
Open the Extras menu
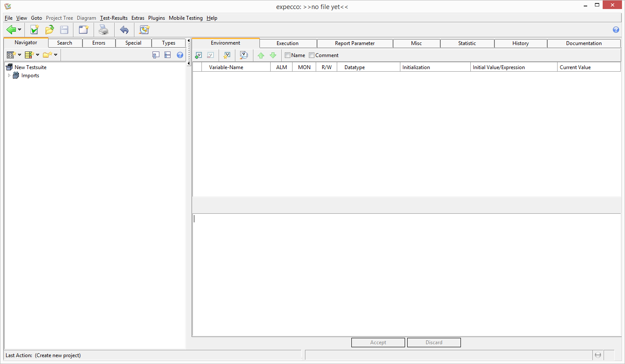137,18
